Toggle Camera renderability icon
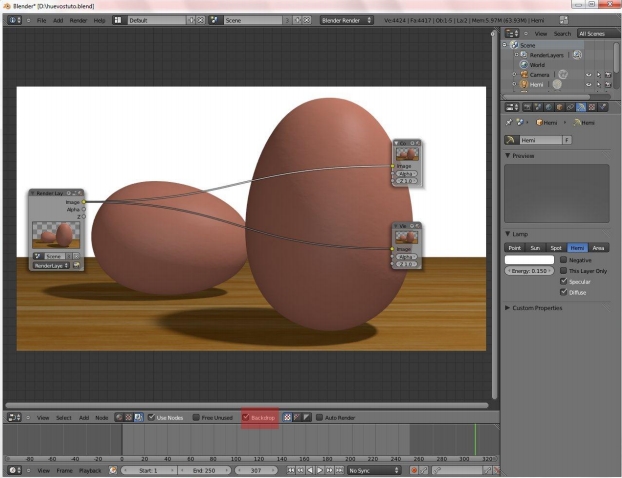 tap(608, 75)
